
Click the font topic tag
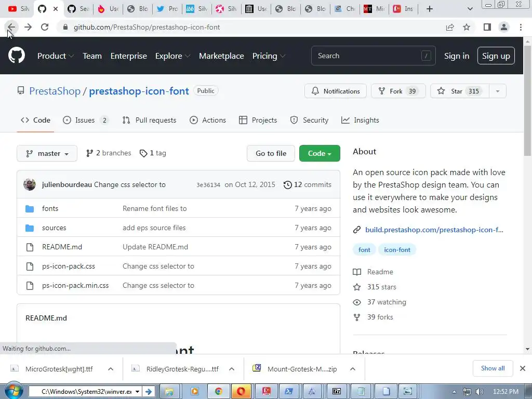tap(364, 250)
